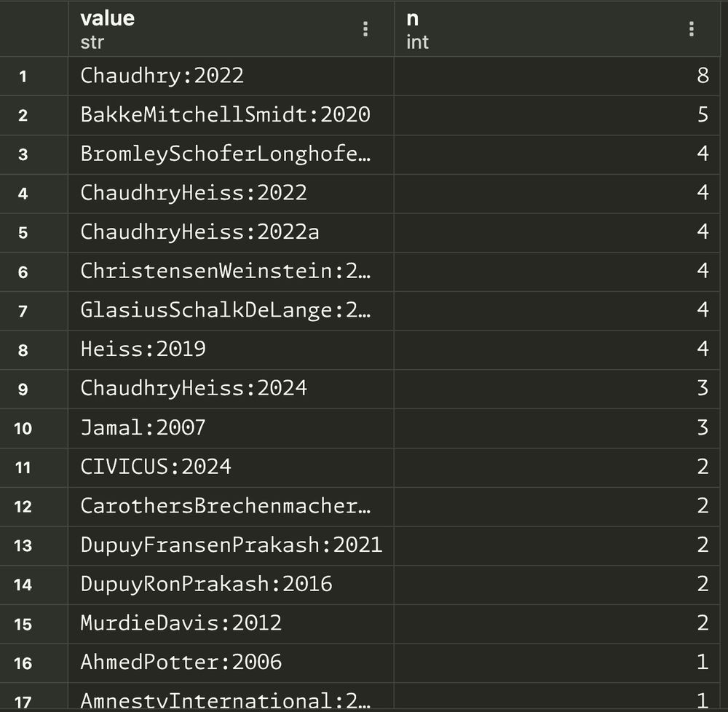Viewport: 728px width, 712px height.
Task: Click the n value 2 for CIVICUS:2024
Action: (557, 467)
